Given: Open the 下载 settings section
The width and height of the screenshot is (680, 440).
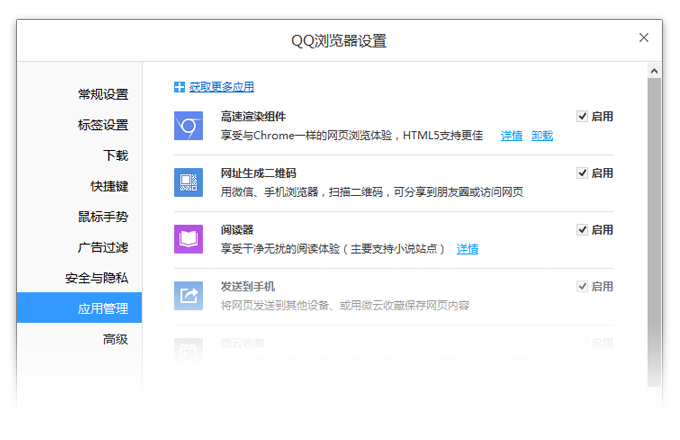Looking at the screenshot, I should tap(115, 155).
